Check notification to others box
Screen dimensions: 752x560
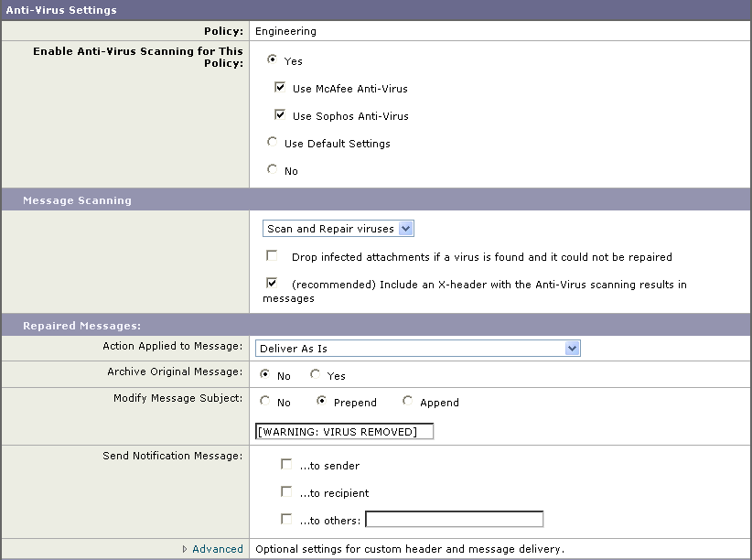286,519
